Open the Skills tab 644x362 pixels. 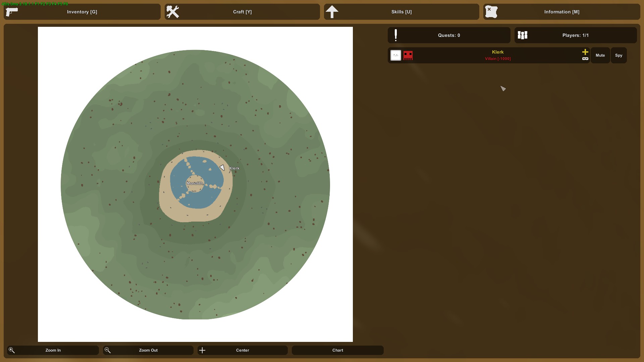click(401, 12)
